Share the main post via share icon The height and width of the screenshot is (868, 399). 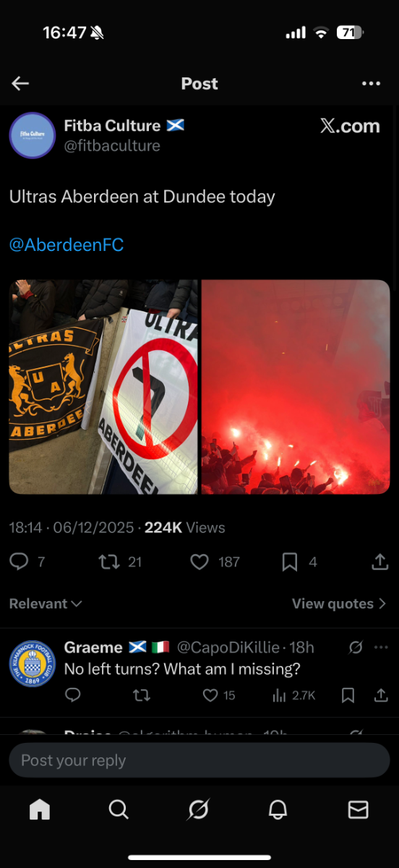pos(379,562)
